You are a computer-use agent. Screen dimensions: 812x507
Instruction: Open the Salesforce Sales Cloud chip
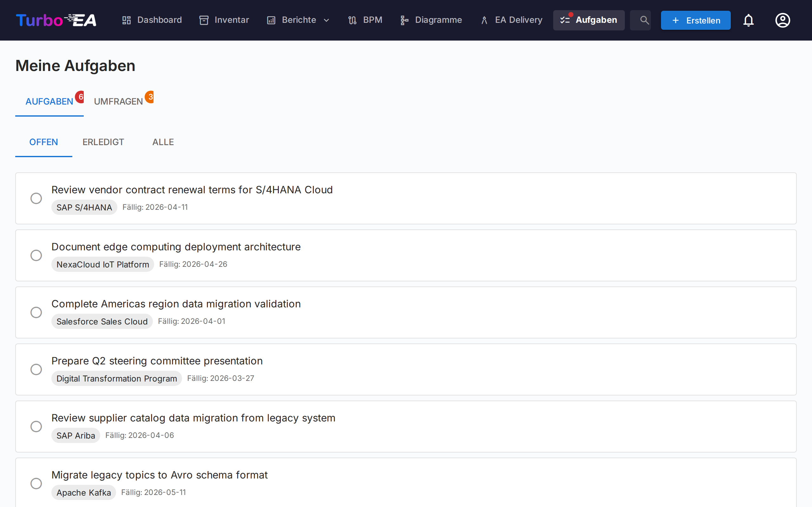102,321
